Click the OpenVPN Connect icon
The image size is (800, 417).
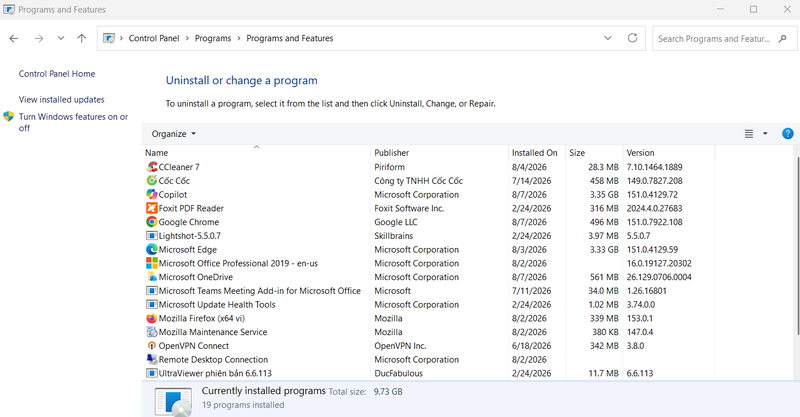coord(152,346)
